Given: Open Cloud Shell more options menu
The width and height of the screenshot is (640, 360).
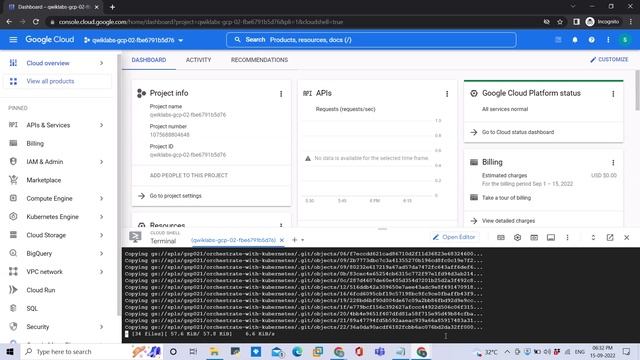Looking at the screenshot, I should click(567, 238).
